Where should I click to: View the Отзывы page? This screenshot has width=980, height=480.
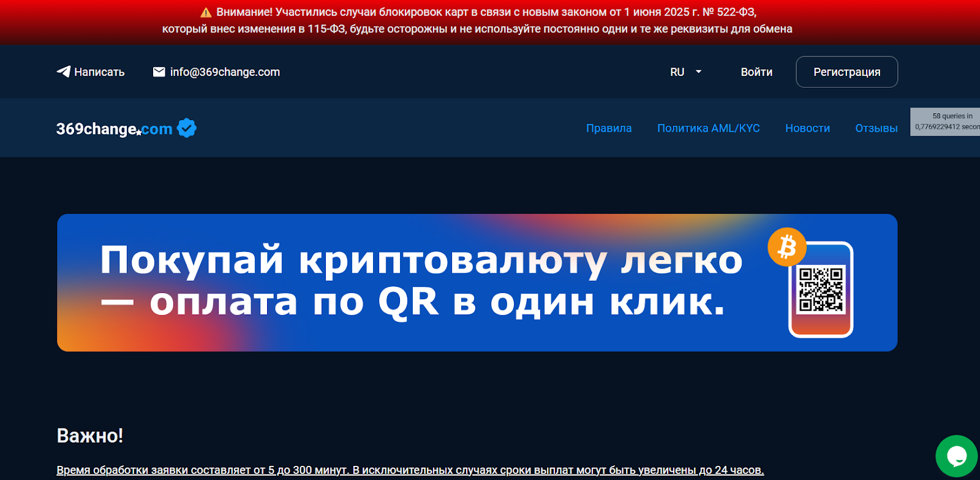tap(876, 128)
